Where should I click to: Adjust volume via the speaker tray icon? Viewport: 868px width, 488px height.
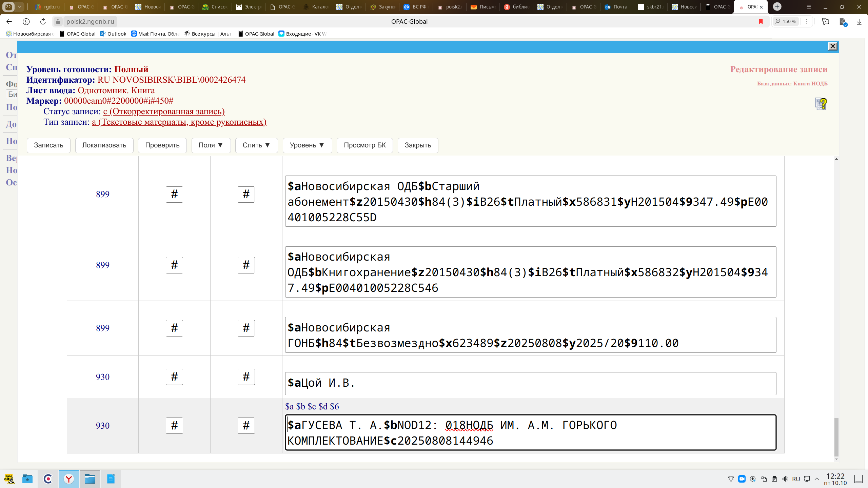[785, 479]
